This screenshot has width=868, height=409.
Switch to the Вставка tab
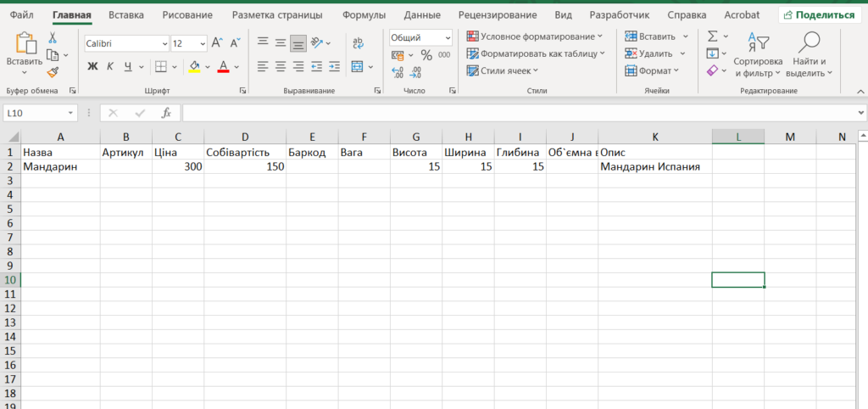126,15
